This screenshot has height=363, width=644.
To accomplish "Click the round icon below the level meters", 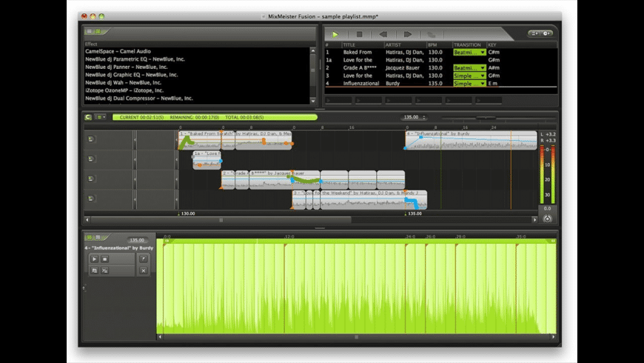I will click(x=547, y=219).
